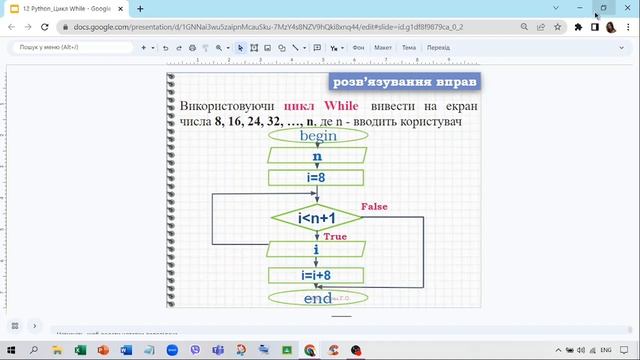Open the notification center icon
This screenshot has width=640, height=360.
[624, 350]
